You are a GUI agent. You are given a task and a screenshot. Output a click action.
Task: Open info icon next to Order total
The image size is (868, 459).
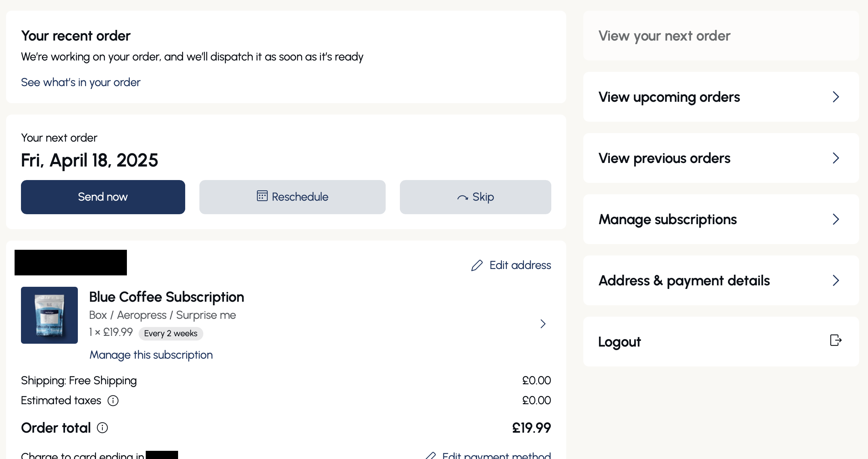(x=102, y=428)
